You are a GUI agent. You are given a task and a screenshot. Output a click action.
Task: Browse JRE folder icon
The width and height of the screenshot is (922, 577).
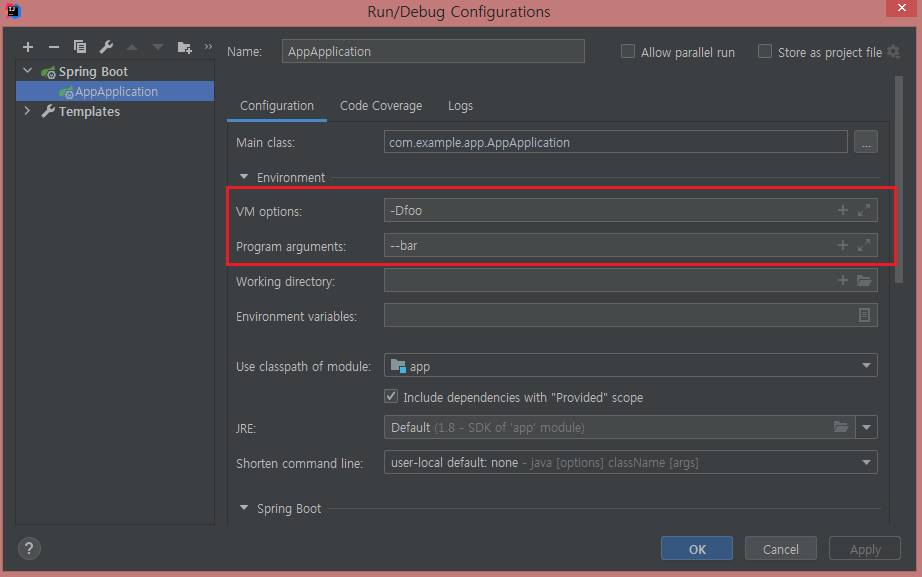click(x=841, y=427)
